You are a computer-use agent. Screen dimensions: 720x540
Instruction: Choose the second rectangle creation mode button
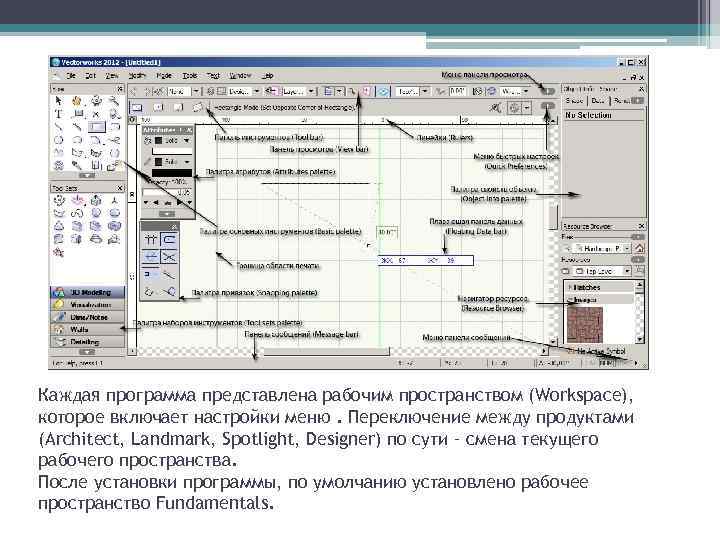158,107
